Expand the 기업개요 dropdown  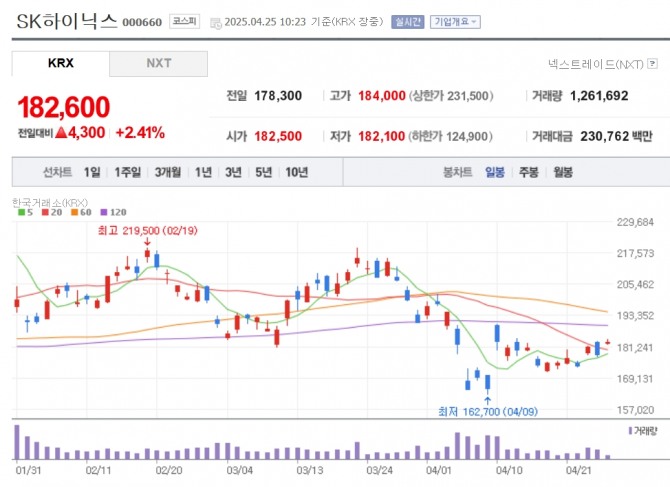[x=455, y=22]
